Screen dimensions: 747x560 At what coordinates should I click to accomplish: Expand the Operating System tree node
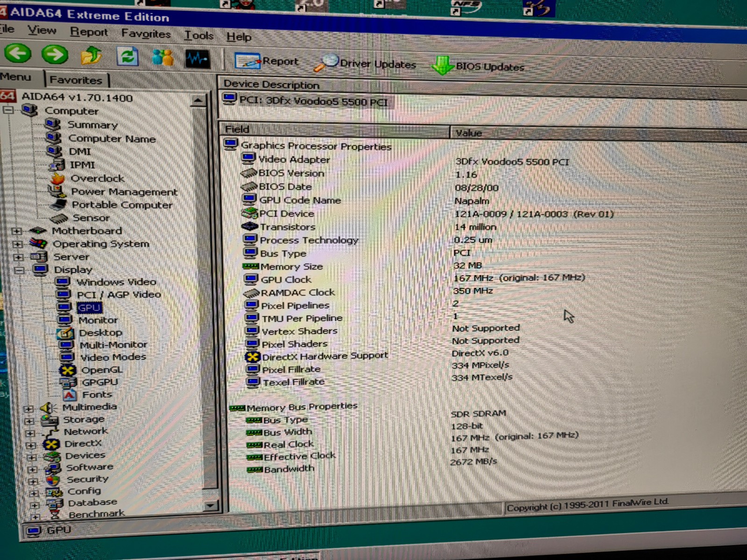tap(17, 244)
